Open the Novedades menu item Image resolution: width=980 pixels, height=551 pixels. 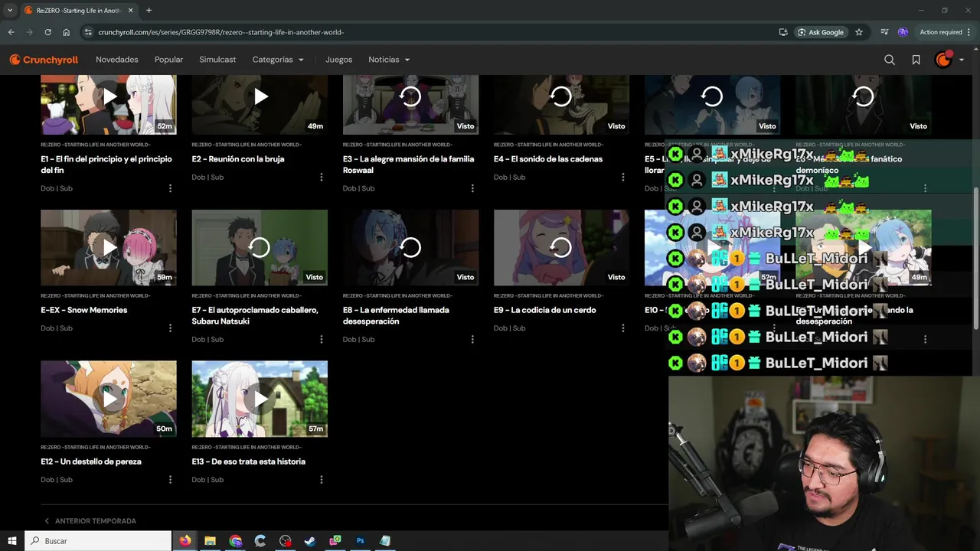[117, 60]
